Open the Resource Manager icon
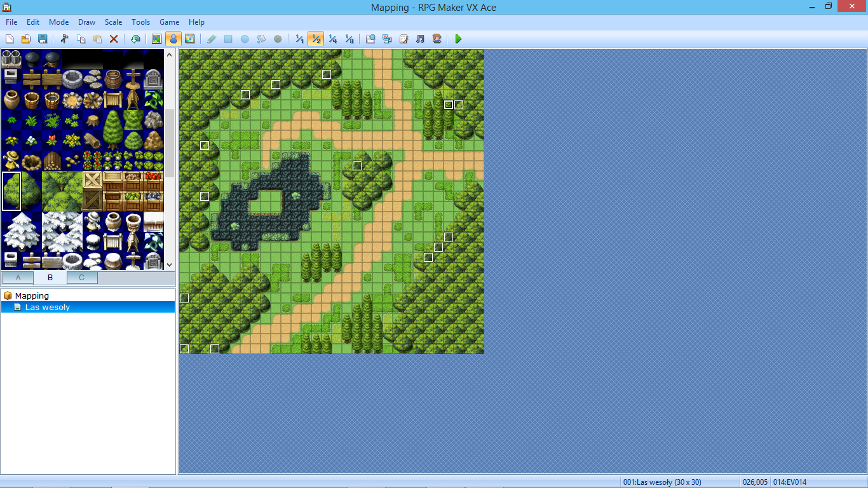The width and height of the screenshot is (868, 488). tap(387, 39)
